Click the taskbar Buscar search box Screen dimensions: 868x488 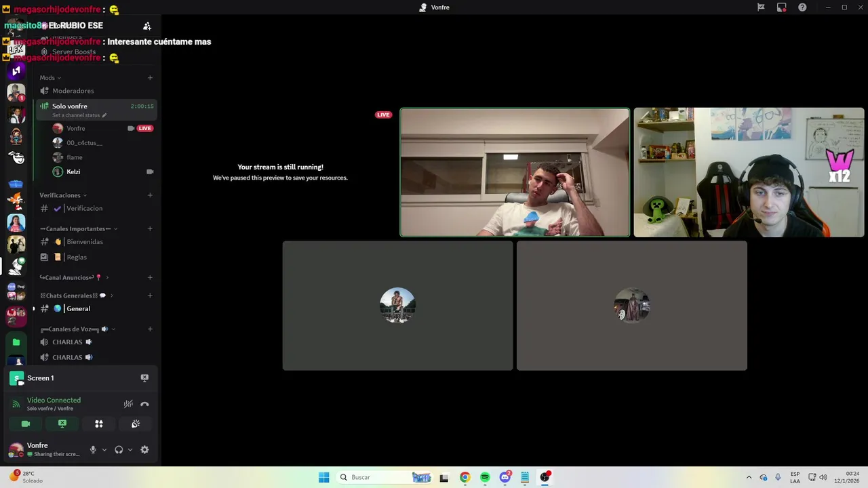384,477
